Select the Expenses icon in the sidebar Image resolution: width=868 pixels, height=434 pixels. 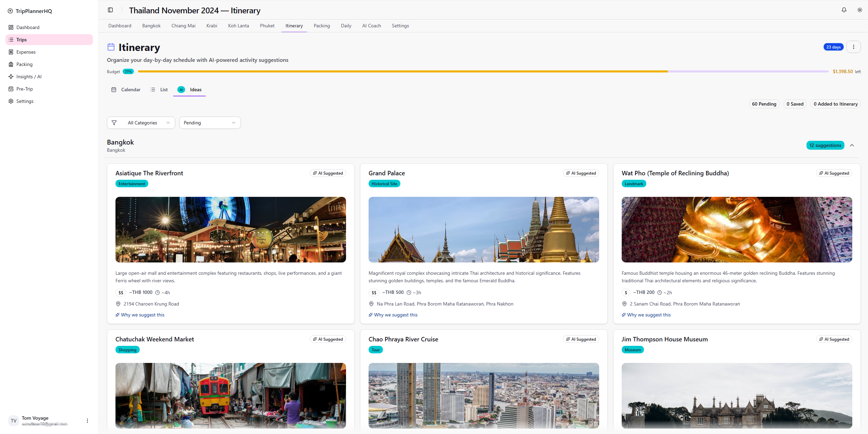pos(11,52)
